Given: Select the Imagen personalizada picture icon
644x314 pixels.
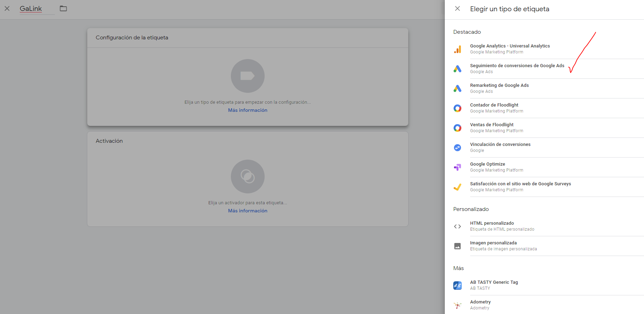Looking at the screenshot, I should point(457,246).
